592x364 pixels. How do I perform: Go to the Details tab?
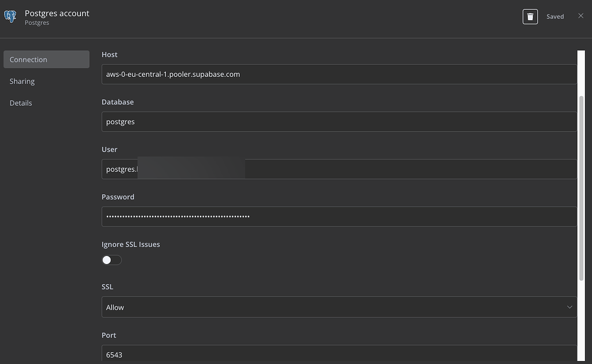[x=21, y=103]
